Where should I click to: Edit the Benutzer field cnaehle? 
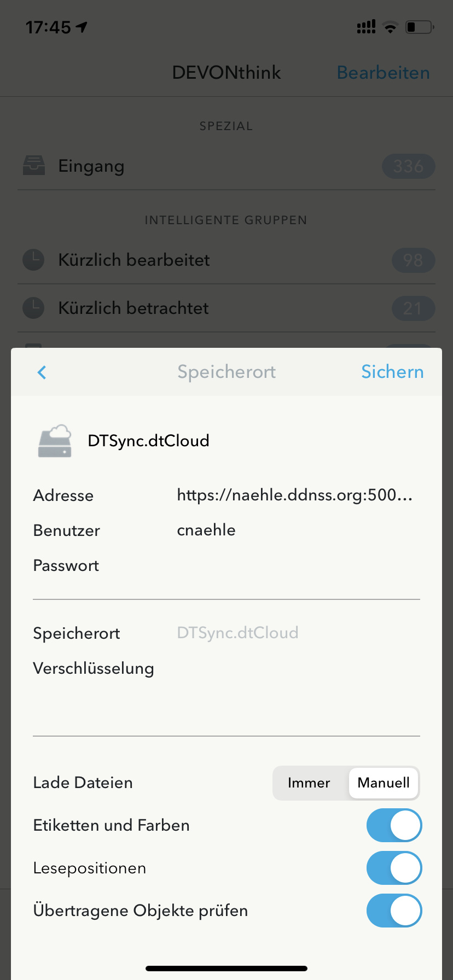point(298,530)
